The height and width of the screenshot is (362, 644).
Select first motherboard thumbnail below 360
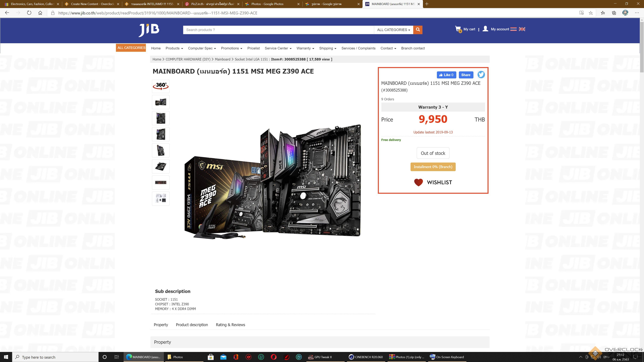click(x=161, y=102)
